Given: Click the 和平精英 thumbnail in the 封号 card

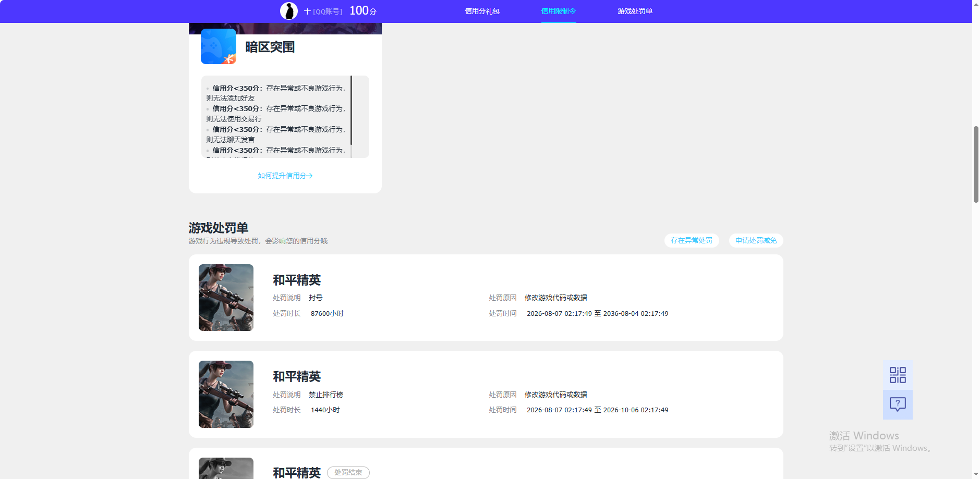Looking at the screenshot, I should coord(226,298).
